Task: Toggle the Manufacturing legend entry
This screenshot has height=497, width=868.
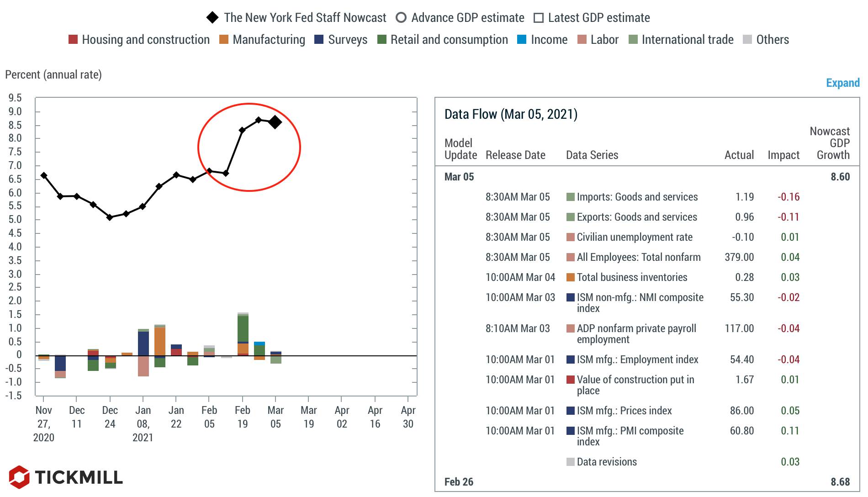Action: click(262, 40)
